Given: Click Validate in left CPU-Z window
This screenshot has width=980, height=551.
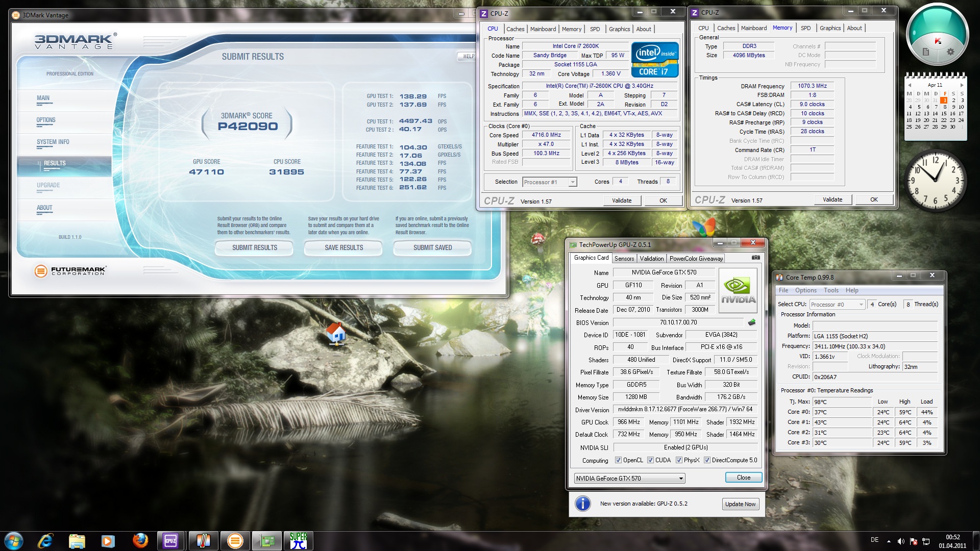Looking at the screenshot, I should click(621, 201).
